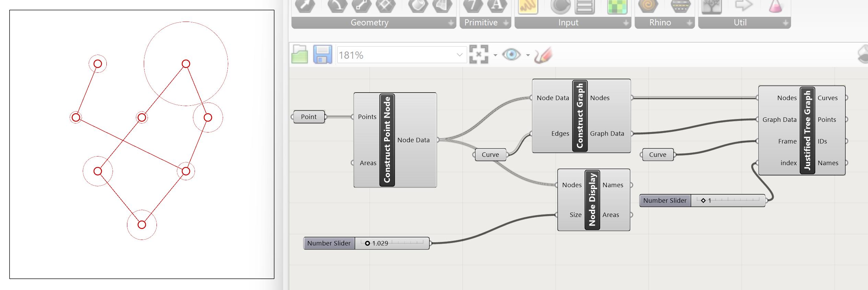Expand the Input panel plus button

point(626,23)
